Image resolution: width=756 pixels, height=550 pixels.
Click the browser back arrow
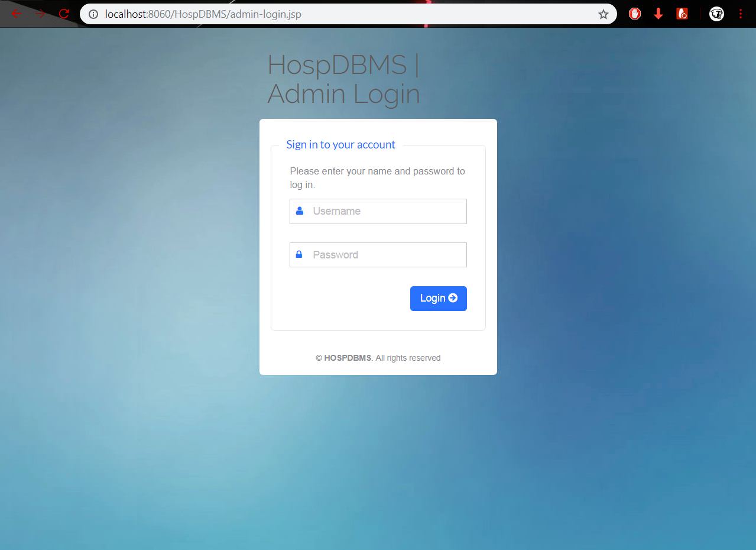pos(17,14)
